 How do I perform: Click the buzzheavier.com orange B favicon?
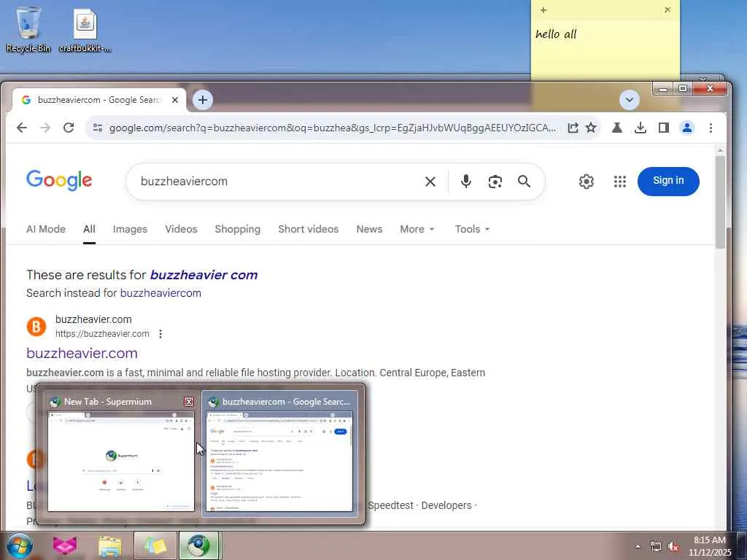pyautogui.click(x=36, y=327)
